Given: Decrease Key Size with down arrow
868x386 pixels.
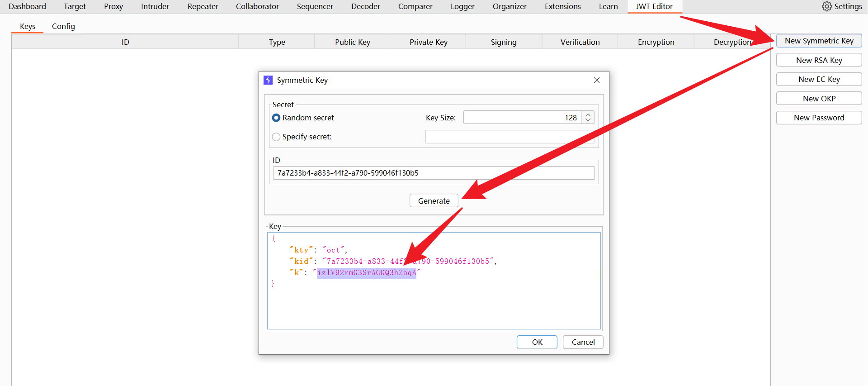Looking at the screenshot, I should pos(588,120).
